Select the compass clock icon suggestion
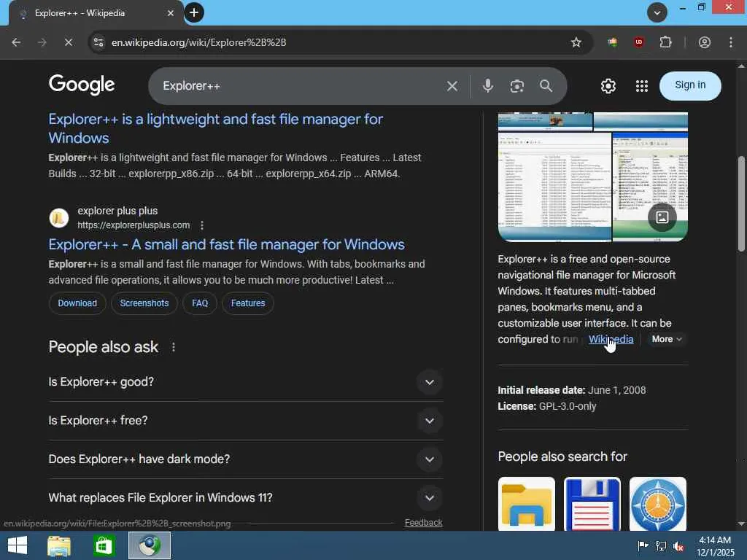747x560 pixels. (658, 504)
